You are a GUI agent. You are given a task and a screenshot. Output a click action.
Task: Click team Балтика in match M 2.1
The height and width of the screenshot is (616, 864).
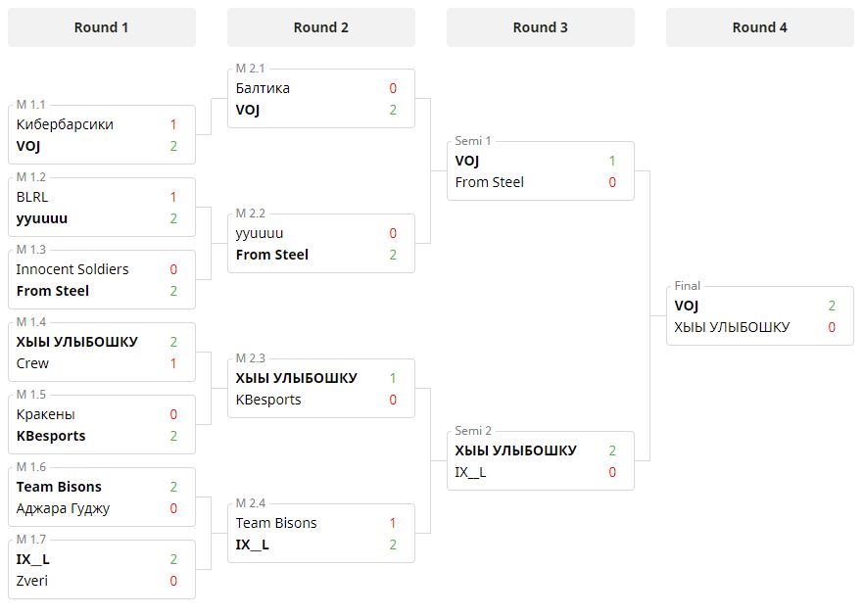click(x=263, y=88)
